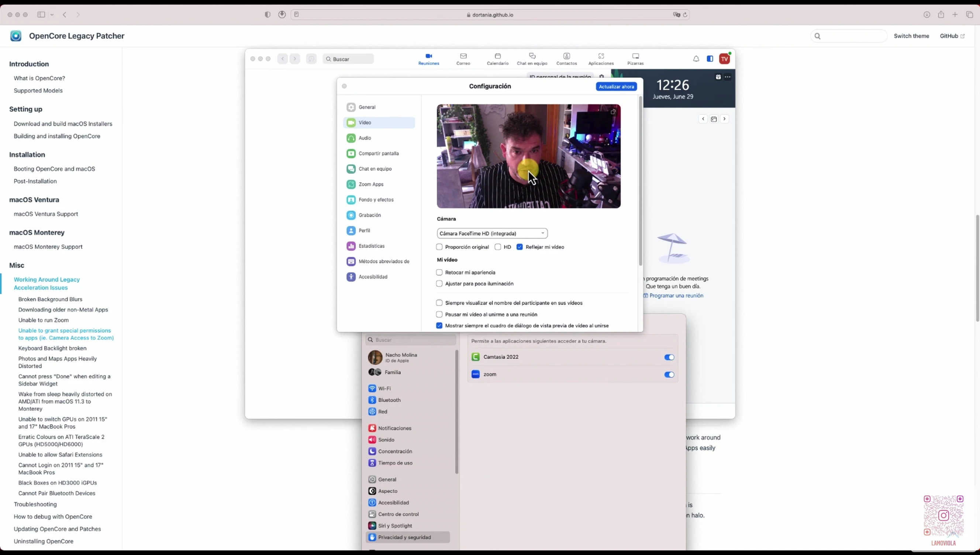Click the TV profile avatar in Zoom

pyautogui.click(x=725, y=59)
